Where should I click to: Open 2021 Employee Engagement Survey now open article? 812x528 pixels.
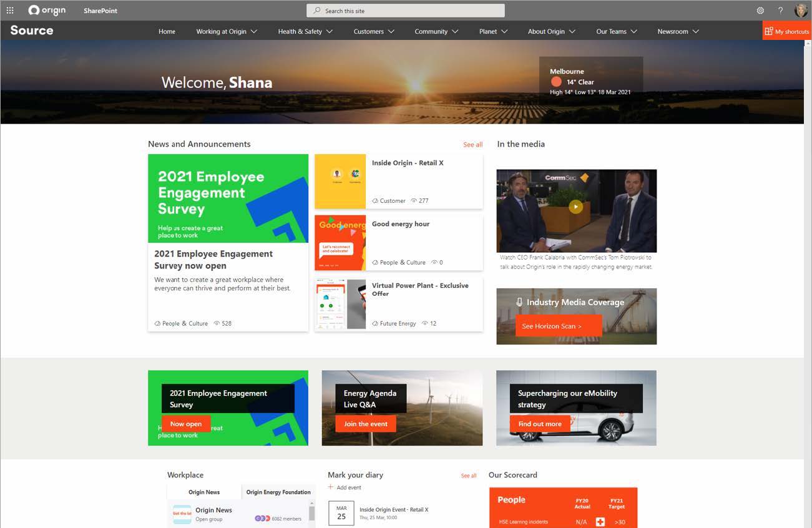coord(213,259)
